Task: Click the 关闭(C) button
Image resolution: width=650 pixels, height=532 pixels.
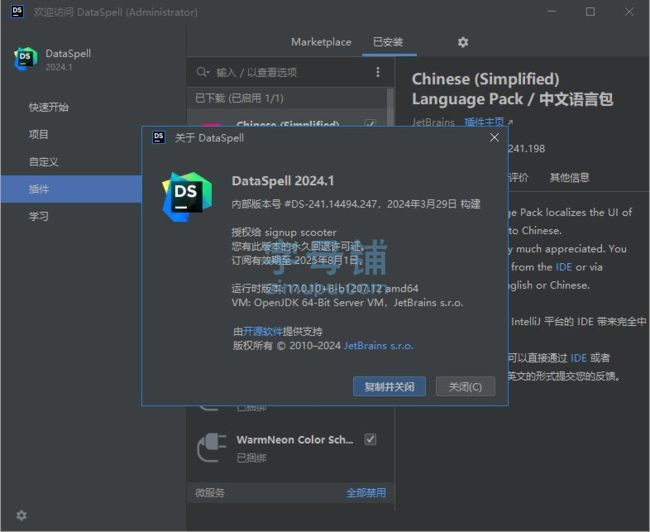Action: (465, 387)
